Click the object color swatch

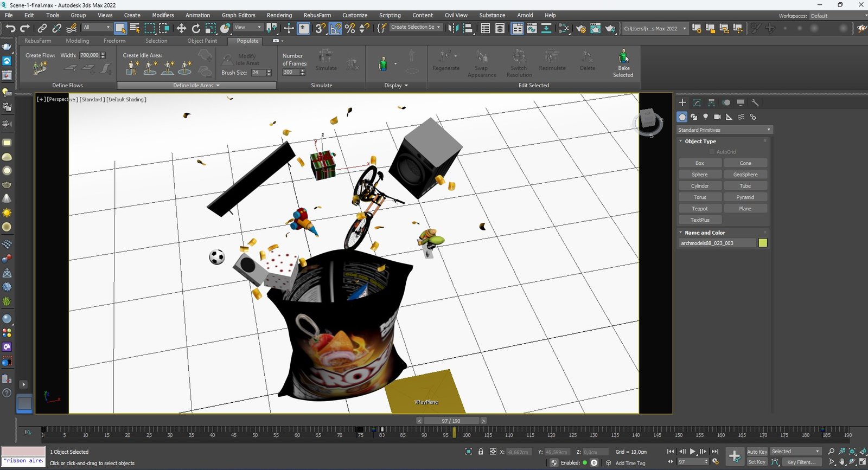coord(763,243)
